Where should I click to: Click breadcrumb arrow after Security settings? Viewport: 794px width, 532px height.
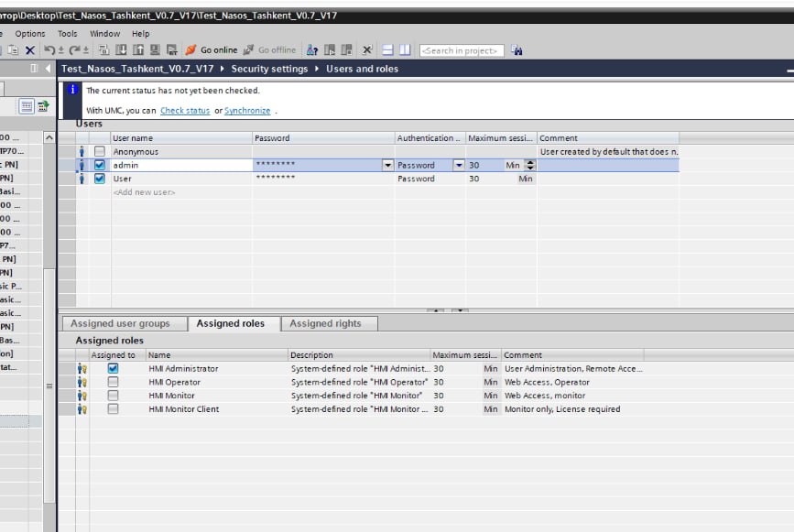(x=317, y=69)
